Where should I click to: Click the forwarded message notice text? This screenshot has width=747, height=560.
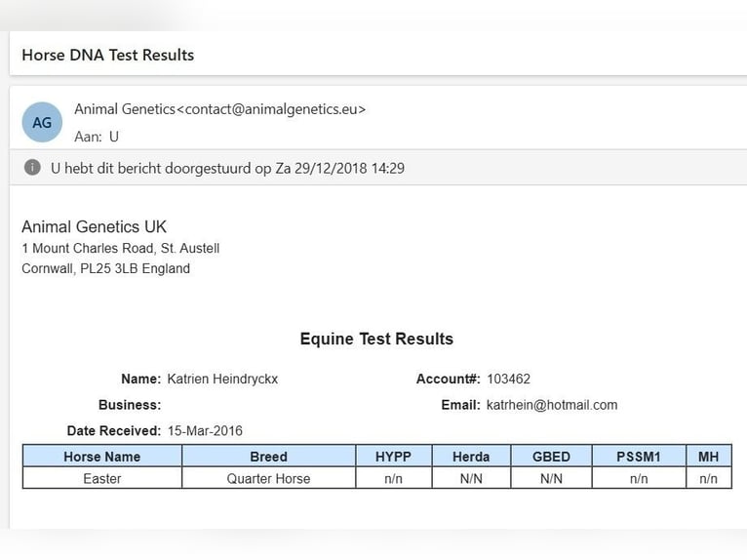pyautogui.click(x=227, y=168)
